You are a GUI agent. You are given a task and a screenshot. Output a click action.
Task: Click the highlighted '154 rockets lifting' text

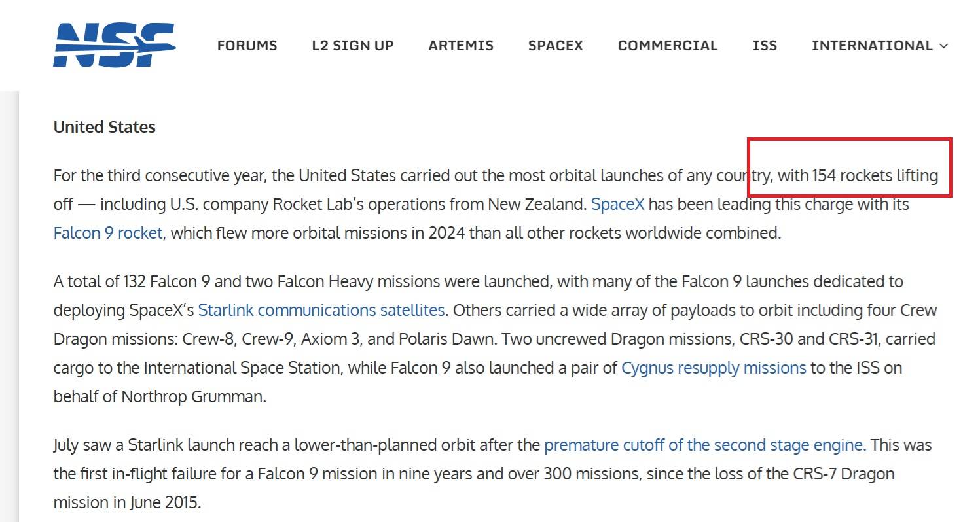[875, 175]
